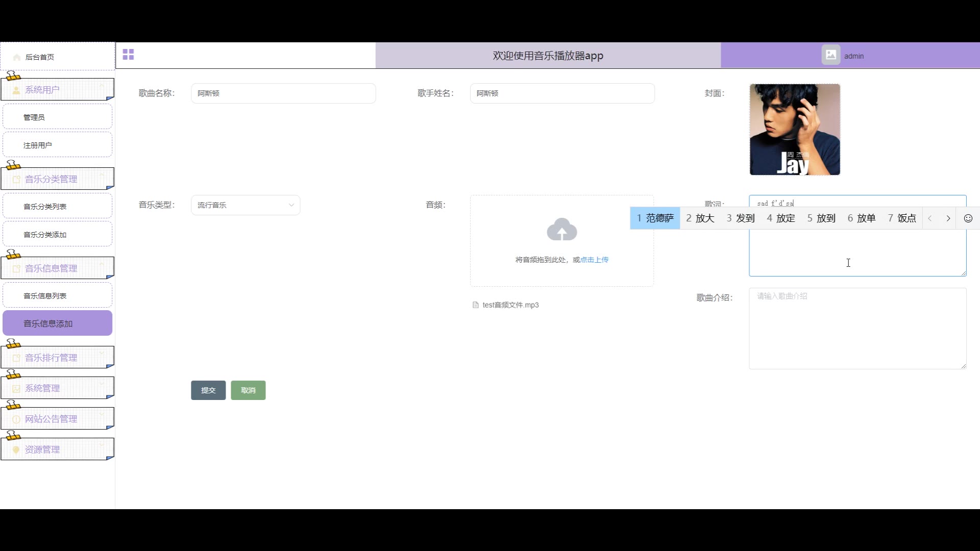
Task: Choose IME candidate 4 放定
Action: (x=781, y=218)
